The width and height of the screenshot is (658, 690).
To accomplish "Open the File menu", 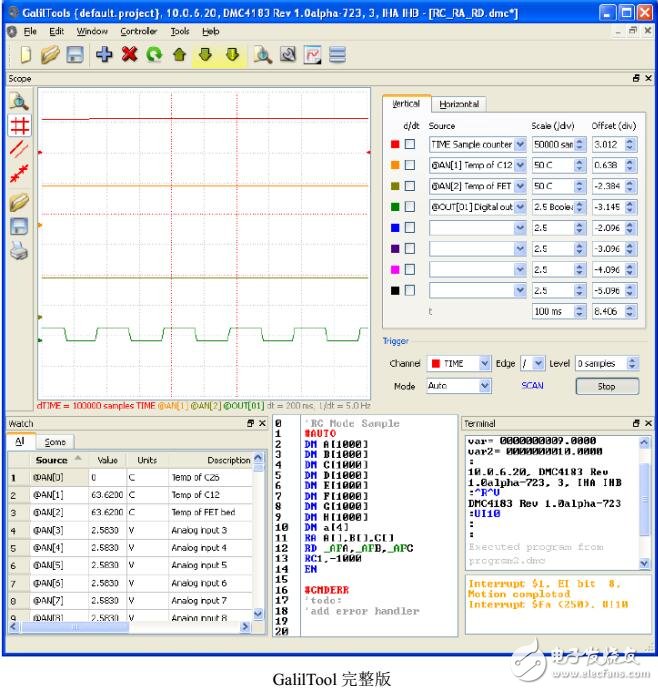I will point(30,32).
